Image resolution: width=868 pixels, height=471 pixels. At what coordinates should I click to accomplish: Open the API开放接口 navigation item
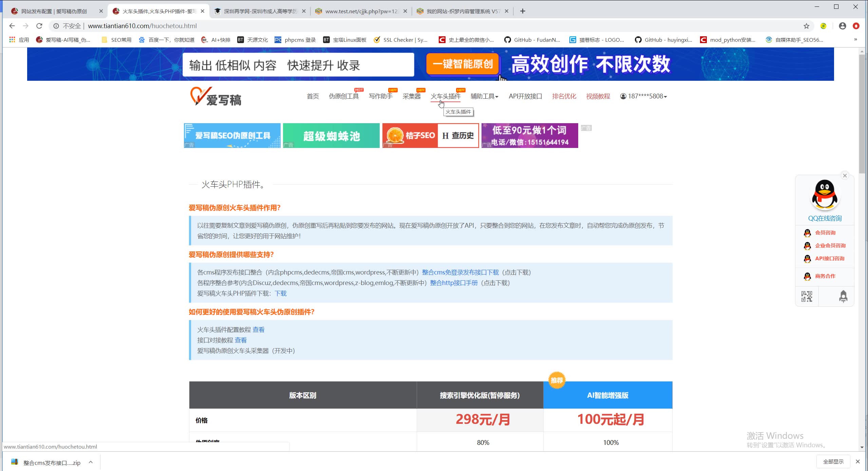(x=525, y=96)
